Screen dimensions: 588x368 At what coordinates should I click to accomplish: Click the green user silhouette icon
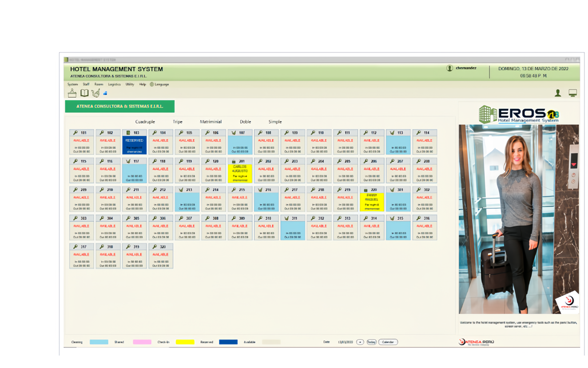pyautogui.click(x=558, y=93)
